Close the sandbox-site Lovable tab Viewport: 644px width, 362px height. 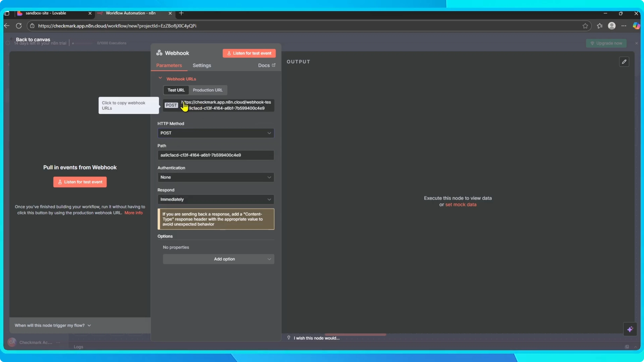[90, 13]
